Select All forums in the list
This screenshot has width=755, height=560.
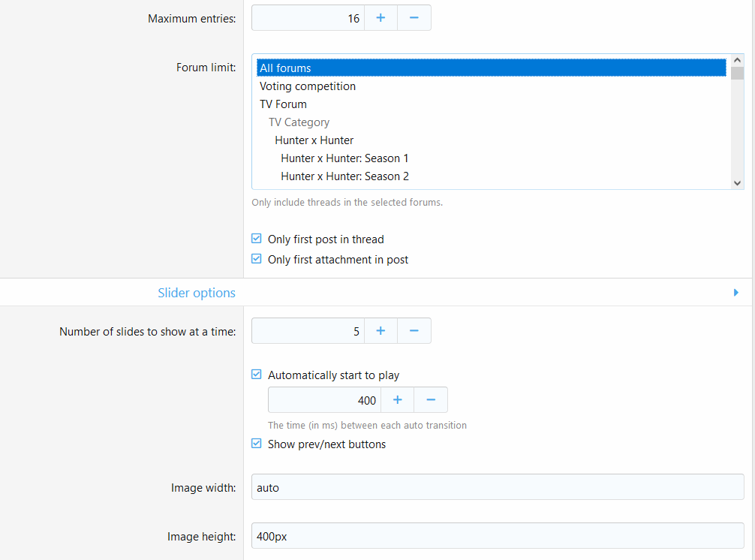tap(285, 68)
